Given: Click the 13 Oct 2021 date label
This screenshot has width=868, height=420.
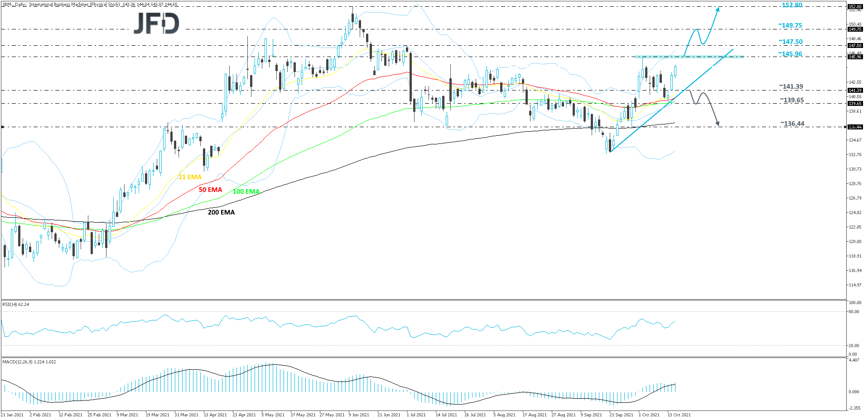Looking at the screenshot, I should coord(679,415).
